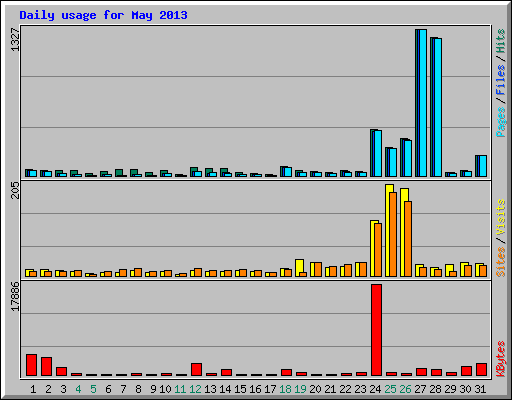The image size is (512, 400).
Task: Click the orange sites bar for day 23
Action: 363,269
